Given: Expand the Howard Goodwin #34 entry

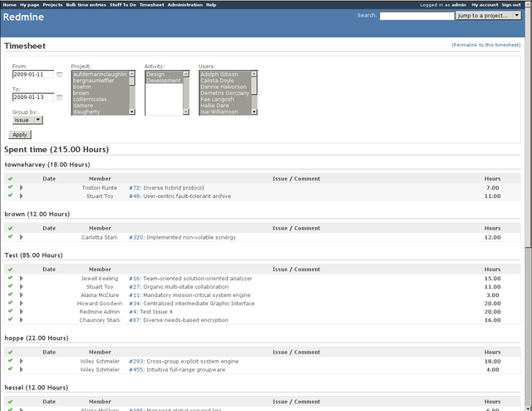Looking at the screenshot, I should pyautogui.click(x=21, y=304).
